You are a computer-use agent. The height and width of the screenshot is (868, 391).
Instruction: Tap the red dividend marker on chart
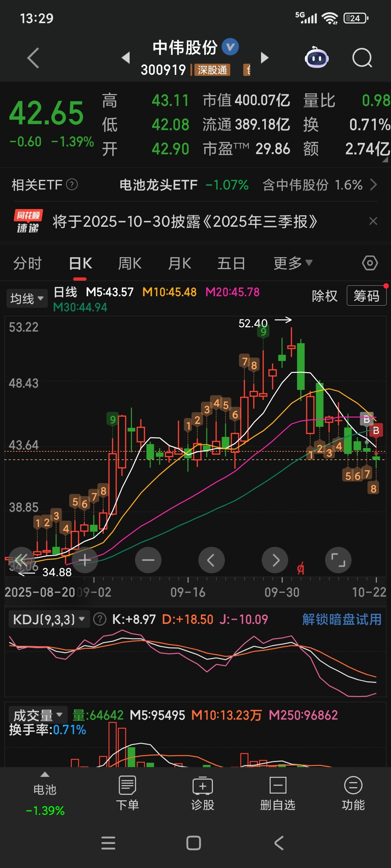pos(300,569)
